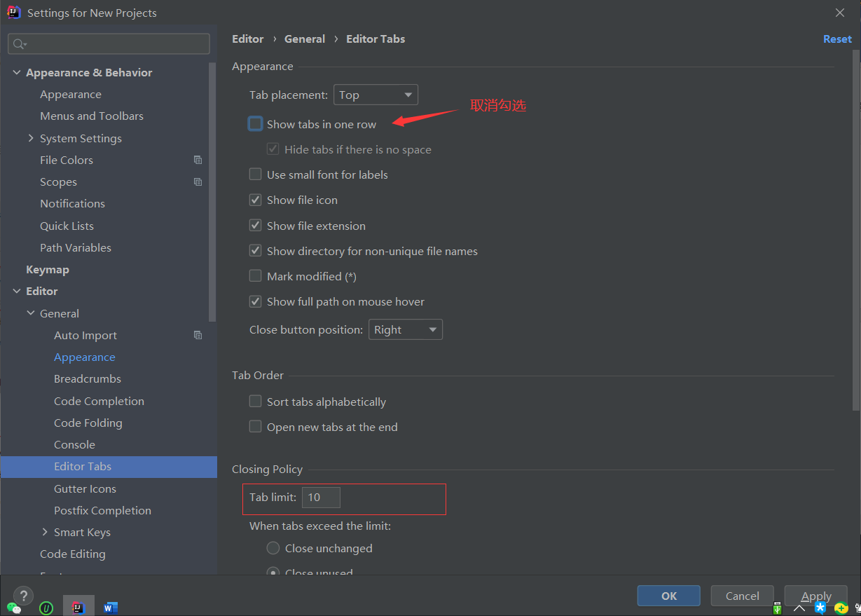Enable Show tabs in one row

[x=256, y=124]
